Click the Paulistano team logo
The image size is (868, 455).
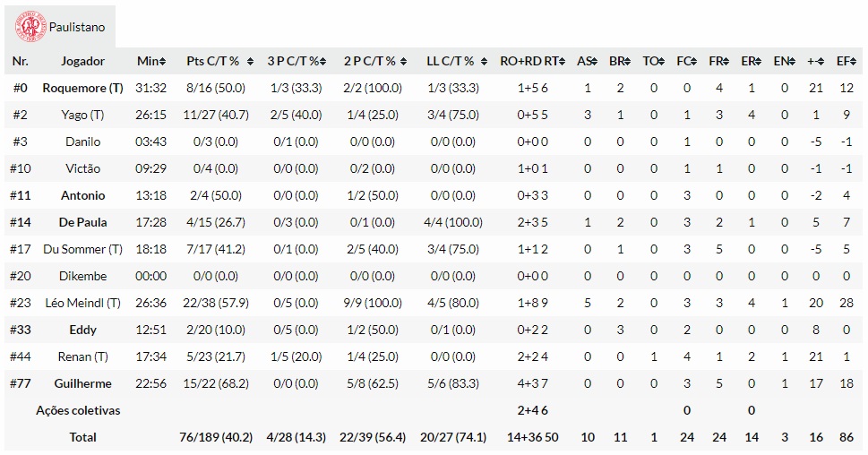[x=30, y=27]
